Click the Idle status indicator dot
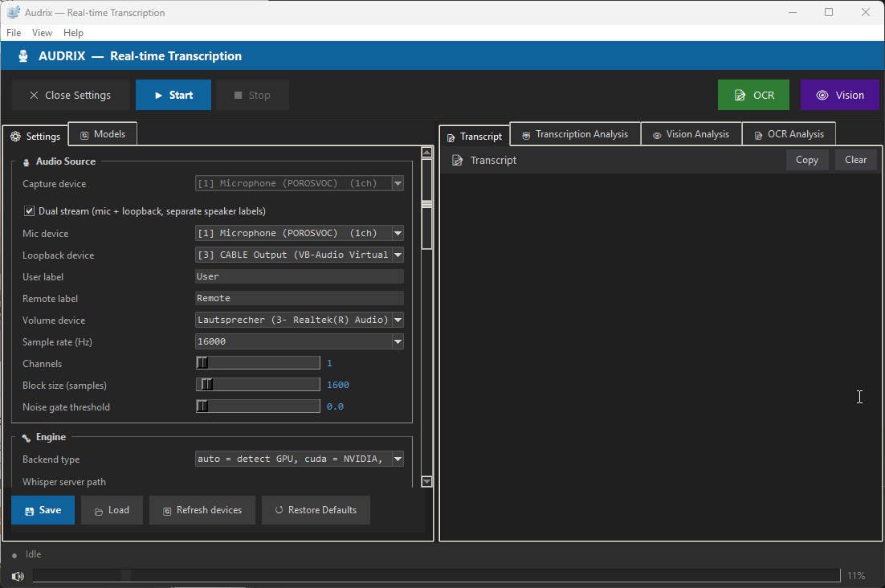Image resolution: width=885 pixels, height=588 pixels. pos(14,556)
